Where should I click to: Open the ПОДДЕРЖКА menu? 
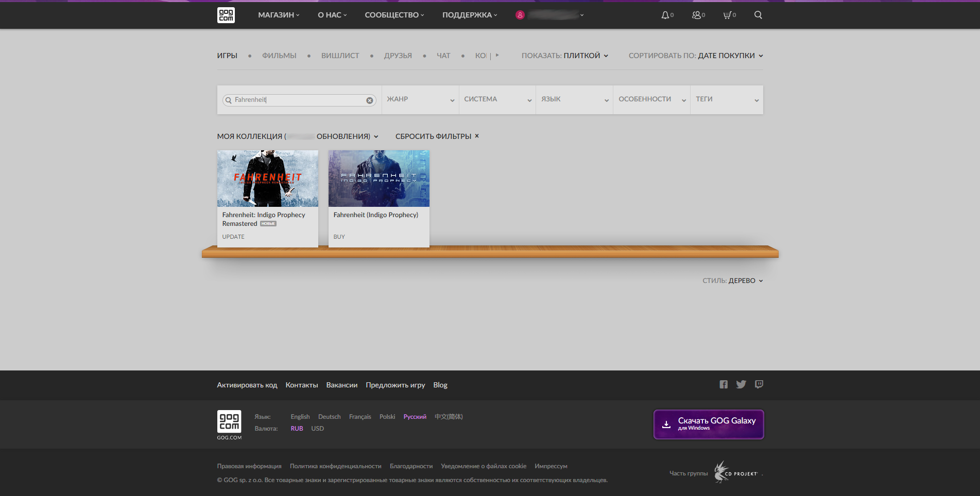coord(470,15)
